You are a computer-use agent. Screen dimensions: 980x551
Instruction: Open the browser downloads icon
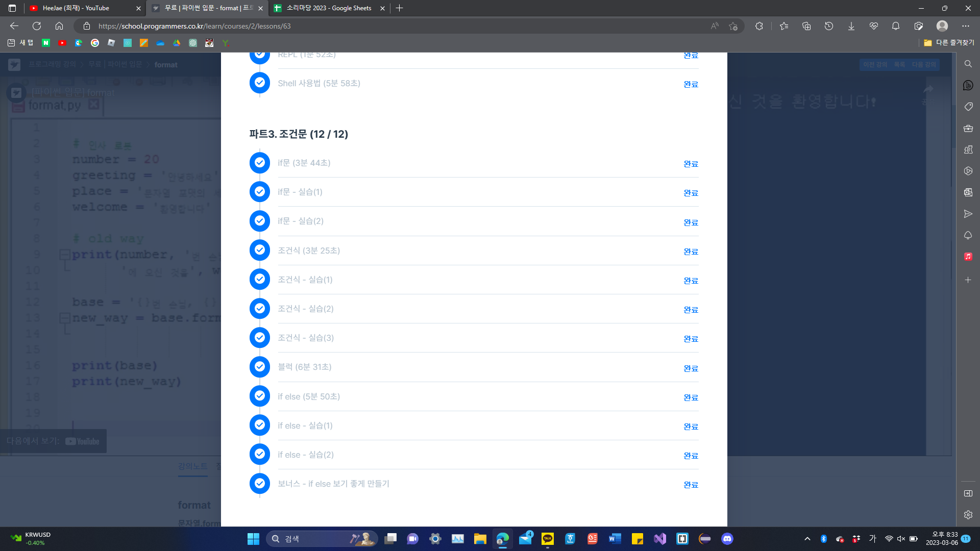pos(851,26)
